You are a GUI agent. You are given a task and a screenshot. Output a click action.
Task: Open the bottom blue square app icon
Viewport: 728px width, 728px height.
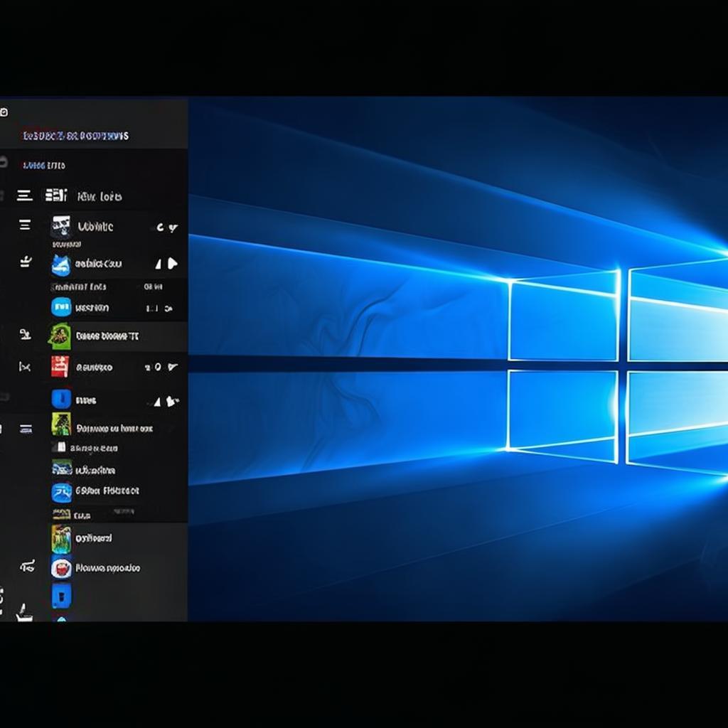coord(61,596)
